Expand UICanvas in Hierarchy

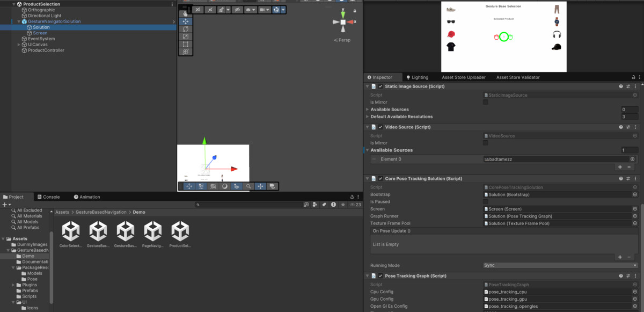(19, 45)
